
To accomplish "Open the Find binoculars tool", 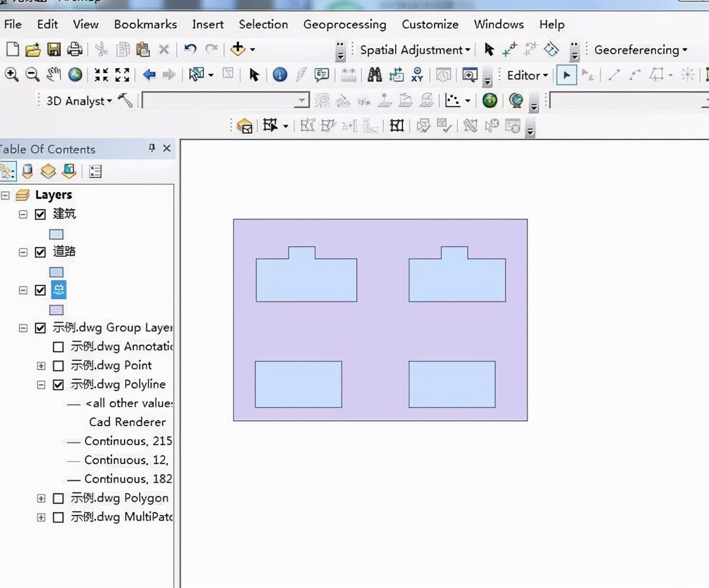I will tap(375, 75).
